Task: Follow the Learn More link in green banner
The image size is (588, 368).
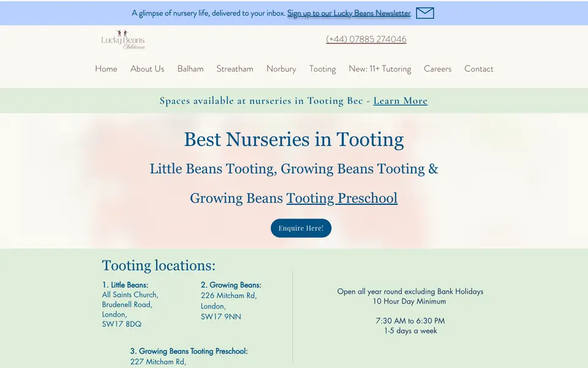Action: [401, 101]
